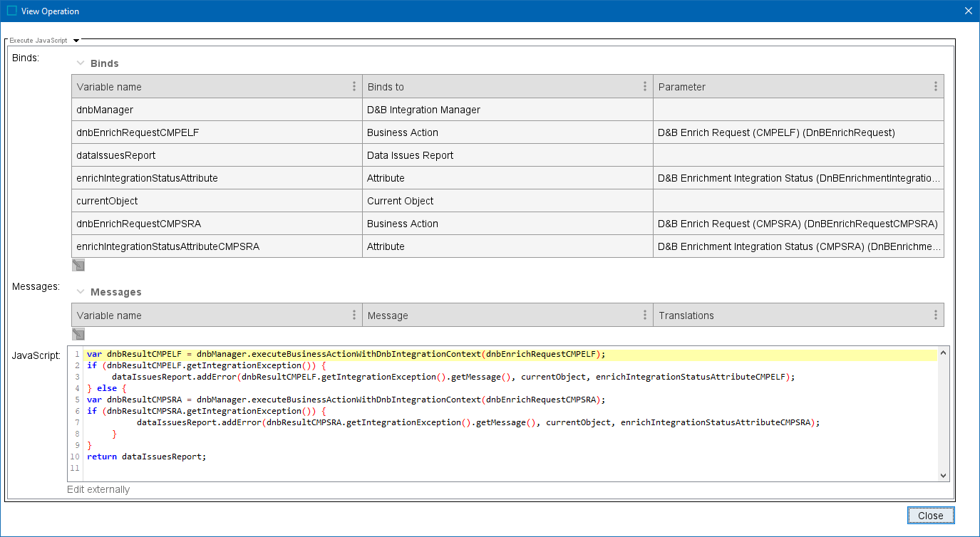980x537 pixels.
Task: Open Parameter column options menu
Action: pos(936,87)
